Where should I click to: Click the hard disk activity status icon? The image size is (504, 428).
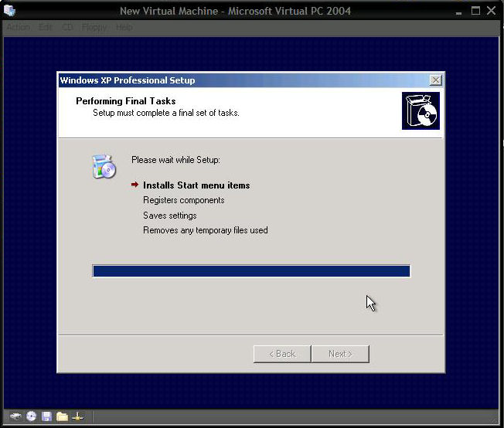tap(15, 416)
